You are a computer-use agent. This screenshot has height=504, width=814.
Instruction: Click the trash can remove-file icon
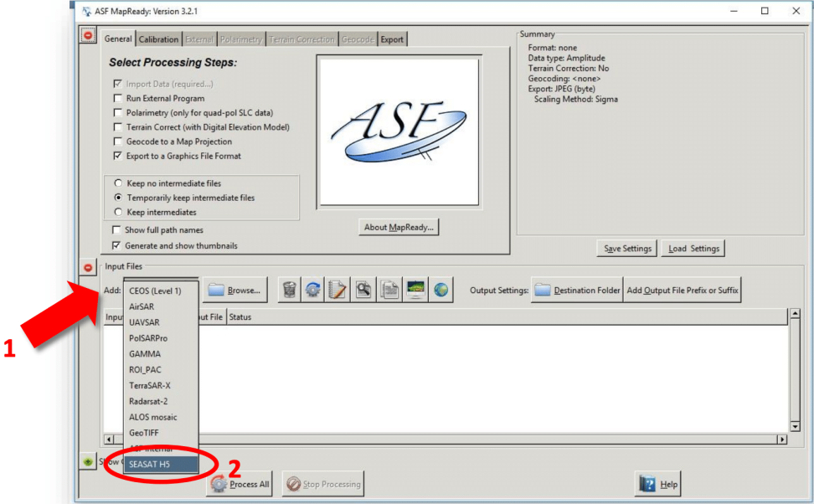[x=290, y=290]
